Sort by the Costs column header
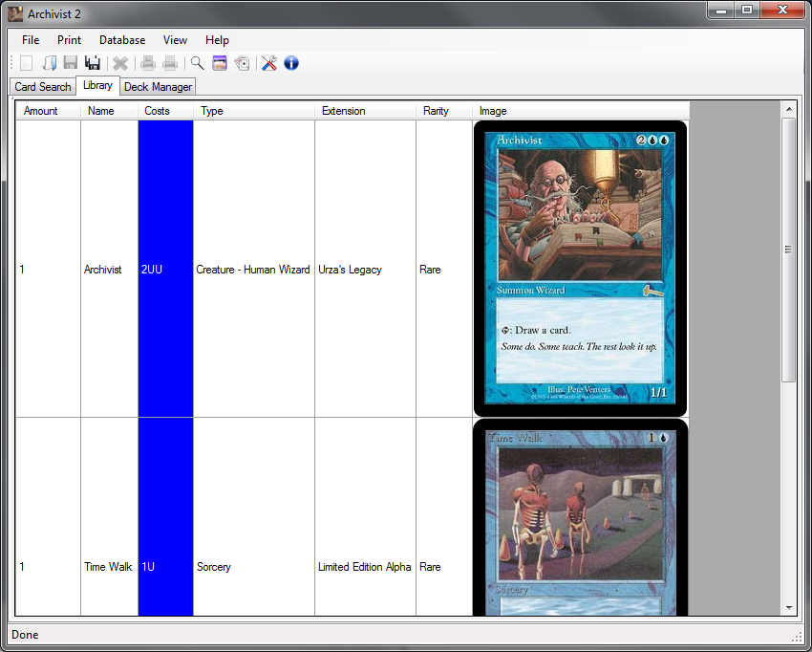This screenshot has height=652, width=812. (165, 111)
